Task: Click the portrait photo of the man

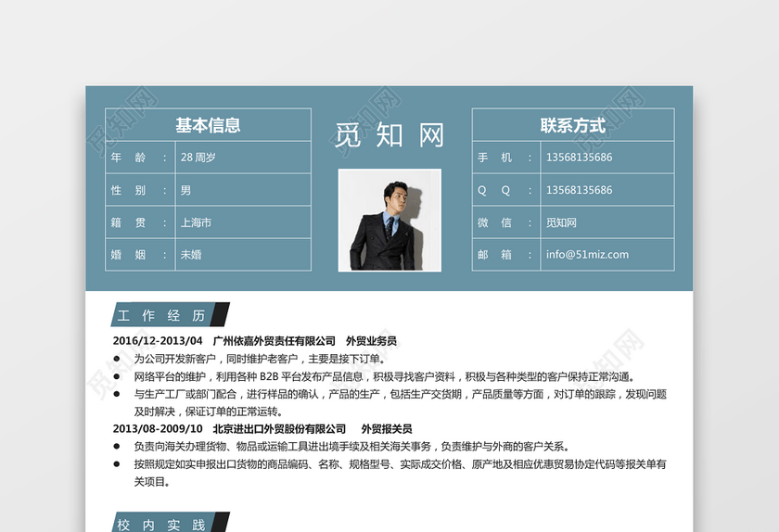Action: click(389, 220)
